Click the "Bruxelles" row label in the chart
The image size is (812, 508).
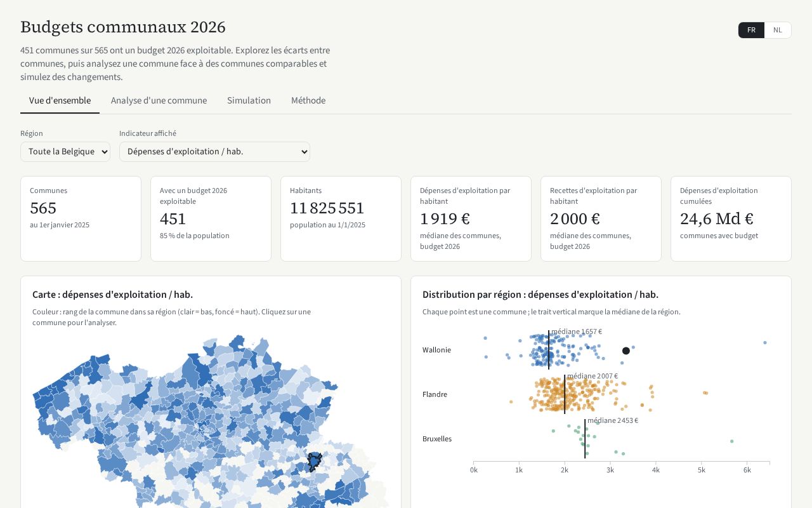tap(437, 439)
